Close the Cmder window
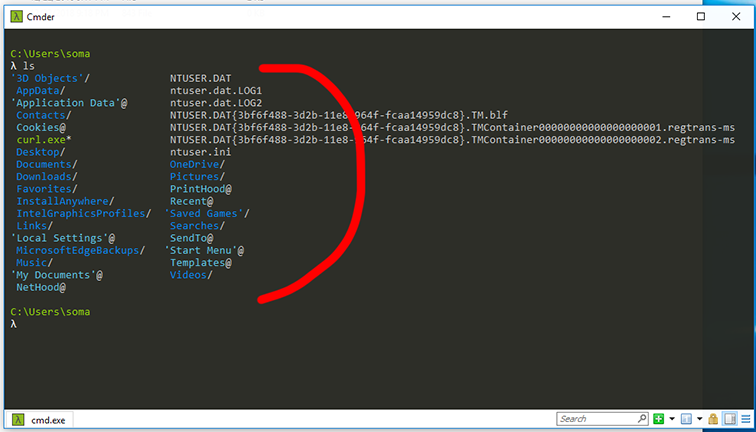Image resolution: width=756 pixels, height=432 pixels. [x=736, y=17]
